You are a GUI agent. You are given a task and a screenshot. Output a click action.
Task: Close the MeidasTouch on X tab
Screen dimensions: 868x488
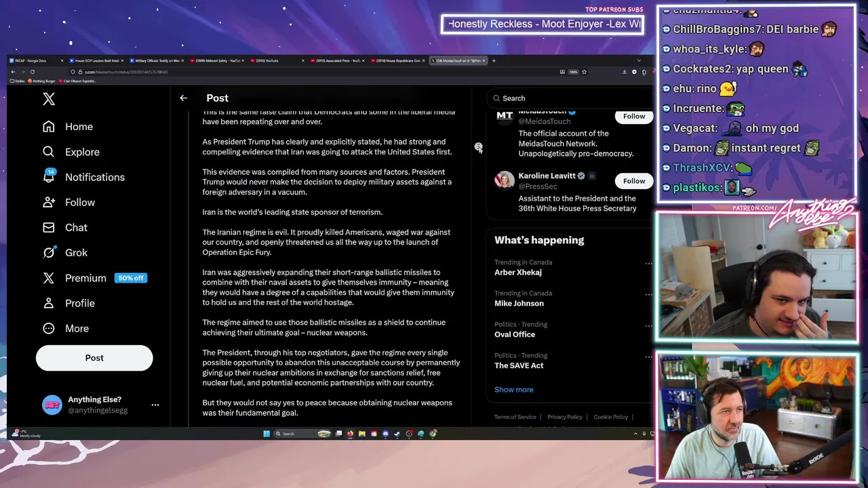tap(484, 60)
